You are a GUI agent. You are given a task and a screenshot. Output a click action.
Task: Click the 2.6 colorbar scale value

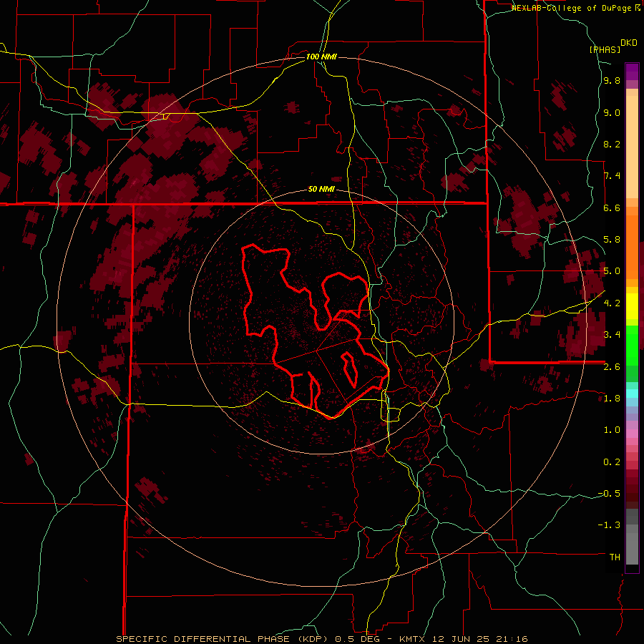[x=612, y=366]
